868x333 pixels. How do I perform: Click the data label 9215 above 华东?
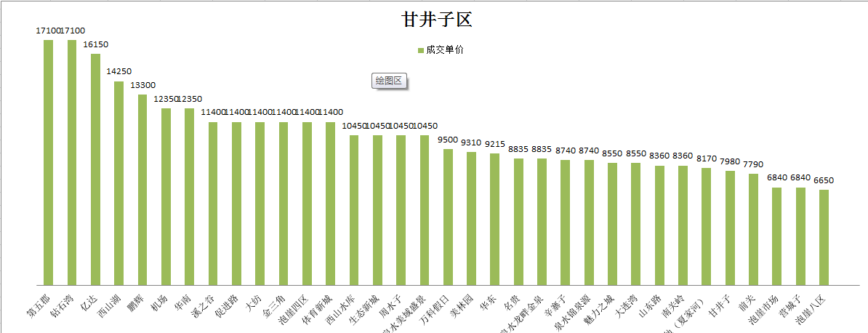click(x=494, y=144)
